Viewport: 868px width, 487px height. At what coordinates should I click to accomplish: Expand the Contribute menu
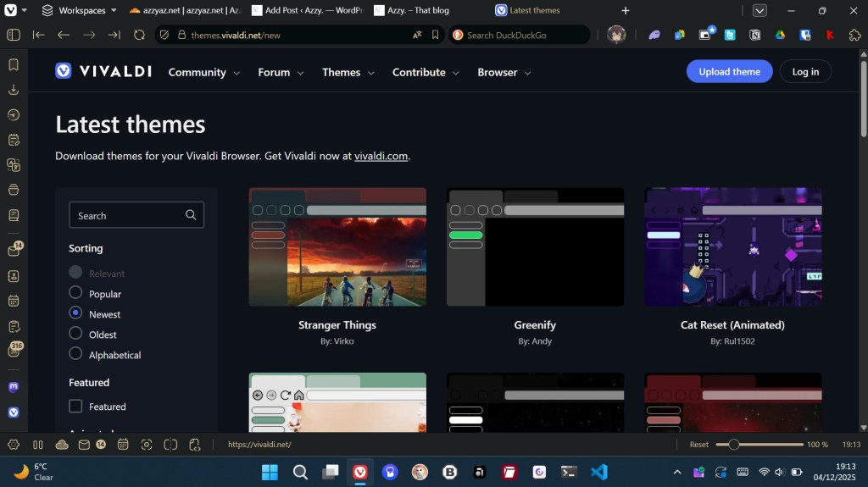tap(426, 73)
